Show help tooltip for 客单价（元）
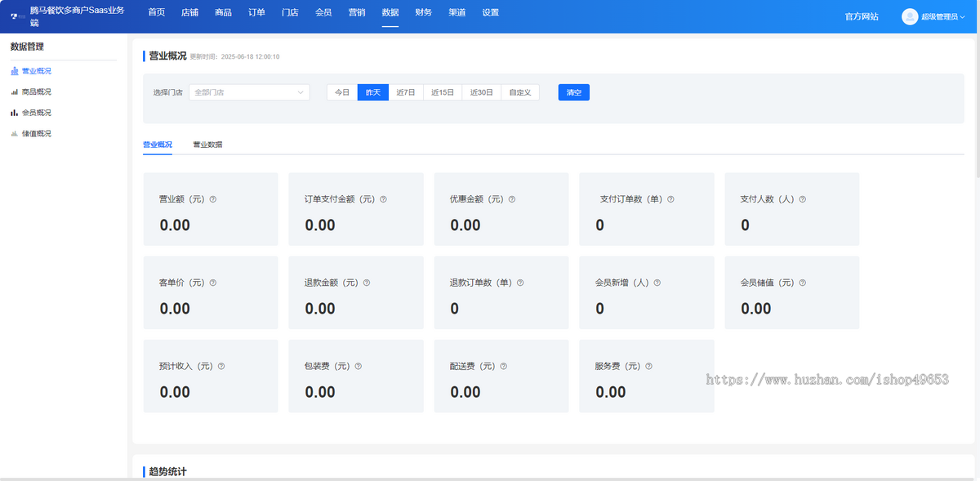 point(213,283)
